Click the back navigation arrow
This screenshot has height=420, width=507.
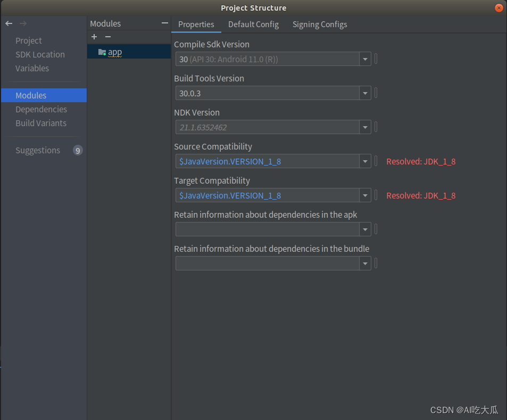(x=9, y=23)
